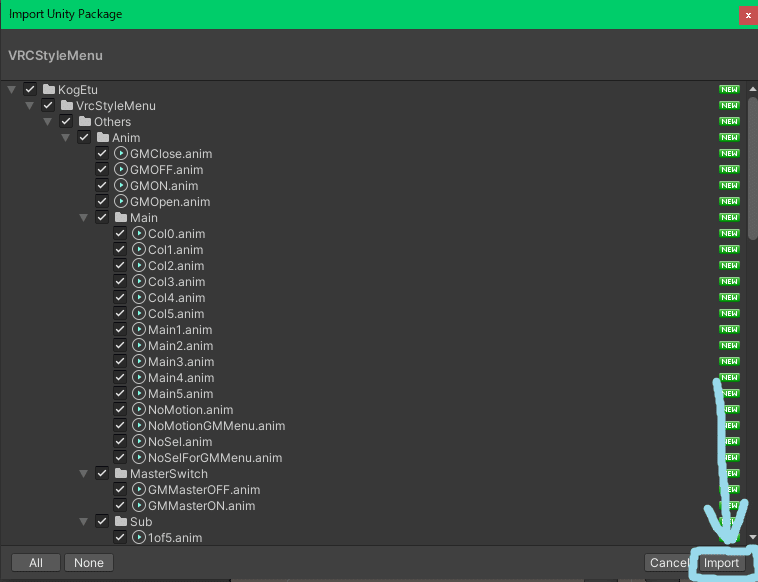This screenshot has width=758, height=582.
Task: Toggle the NoSelForGMMenu.anim checkbox
Action: 120,457
